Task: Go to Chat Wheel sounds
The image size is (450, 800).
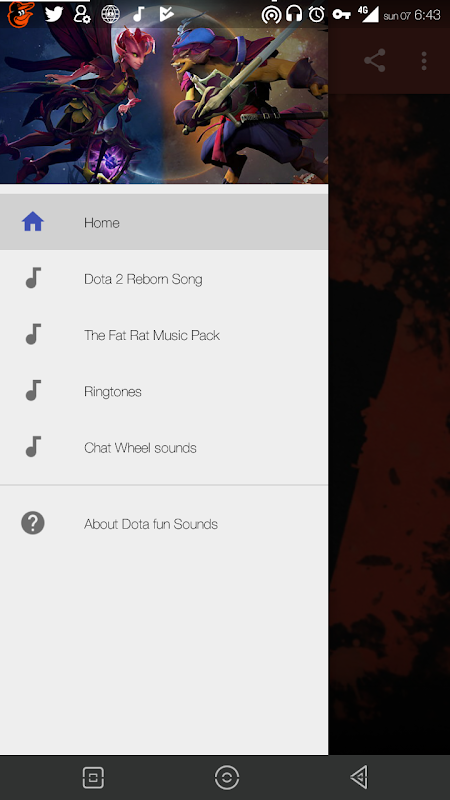Action: pyautogui.click(x=164, y=447)
